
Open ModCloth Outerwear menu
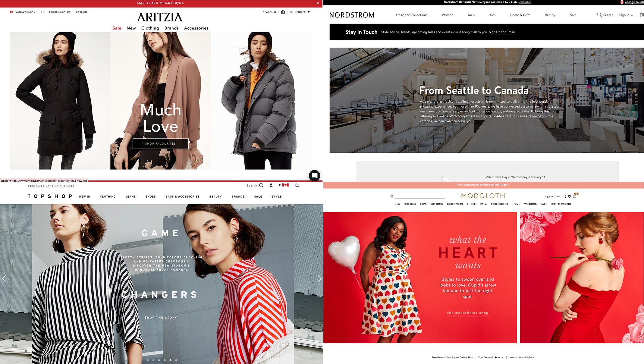[x=455, y=204]
